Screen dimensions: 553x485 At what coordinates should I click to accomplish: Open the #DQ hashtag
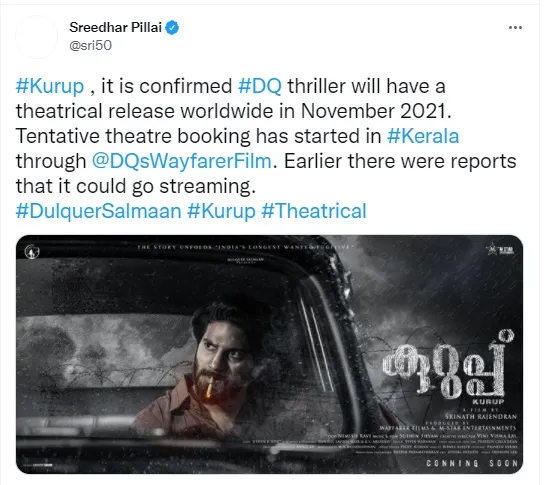pos(260,86)
